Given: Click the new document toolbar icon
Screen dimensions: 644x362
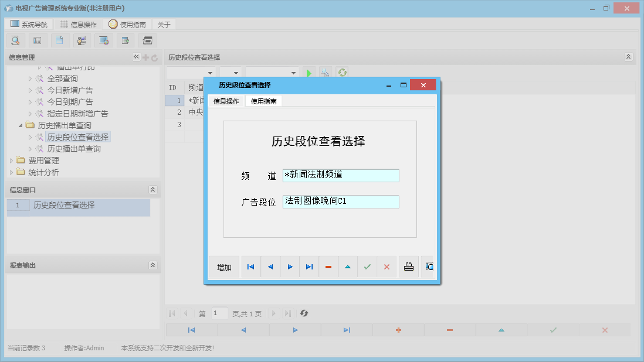Looking at the screenshot, I should pyautogui.click(x=60, y=40).
